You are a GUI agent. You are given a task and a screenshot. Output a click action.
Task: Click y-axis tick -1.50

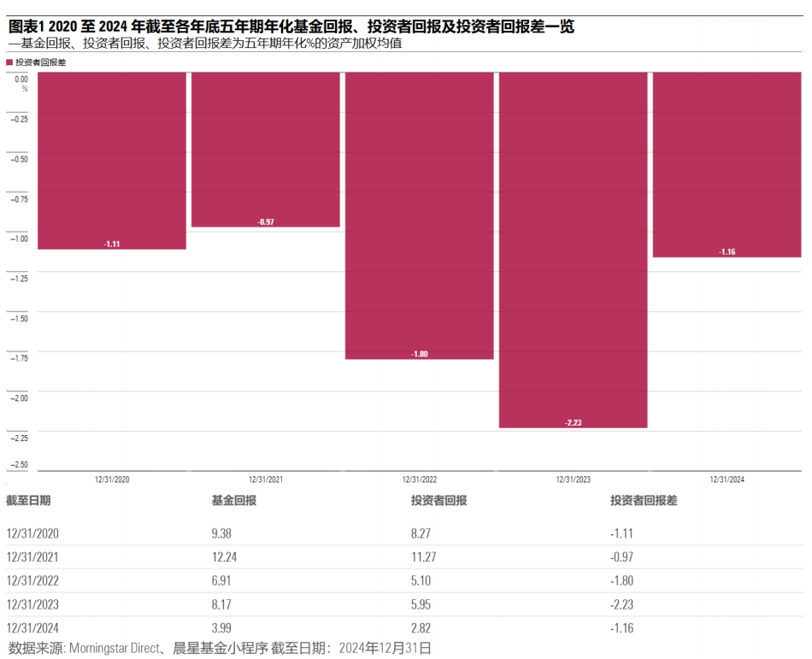[20, 318]
